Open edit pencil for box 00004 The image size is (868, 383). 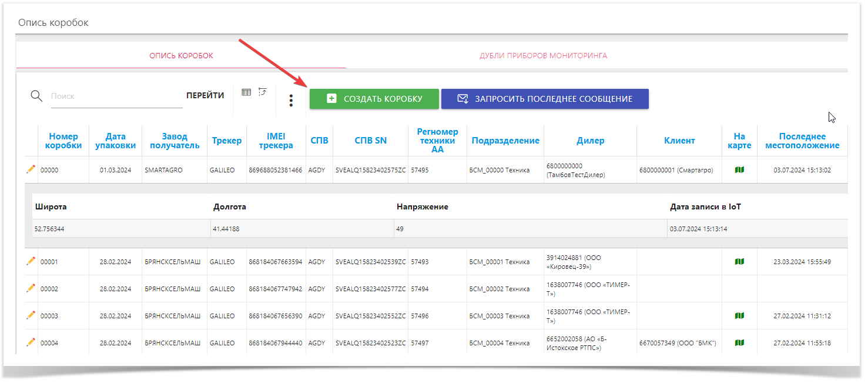(31, 342)
